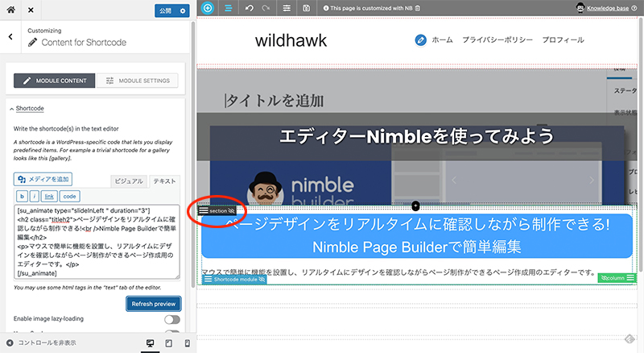Click the home icon in customizer

10,10
